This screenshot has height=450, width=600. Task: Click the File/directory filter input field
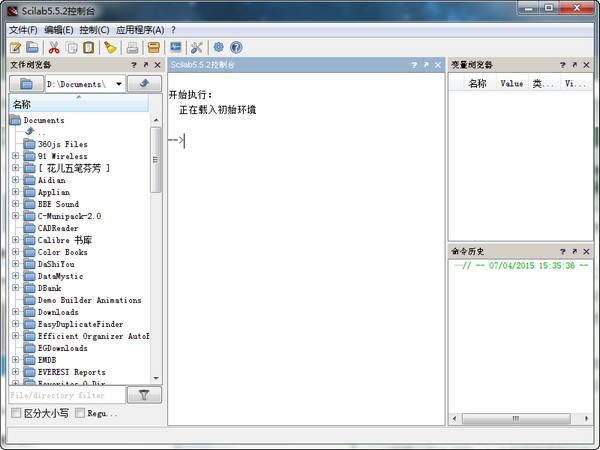click(x=67, y=395)
